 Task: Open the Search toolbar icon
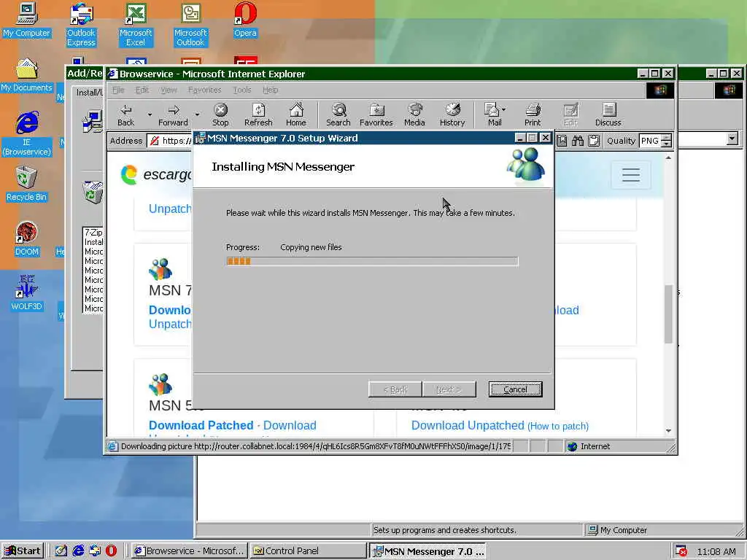point(338,115)
